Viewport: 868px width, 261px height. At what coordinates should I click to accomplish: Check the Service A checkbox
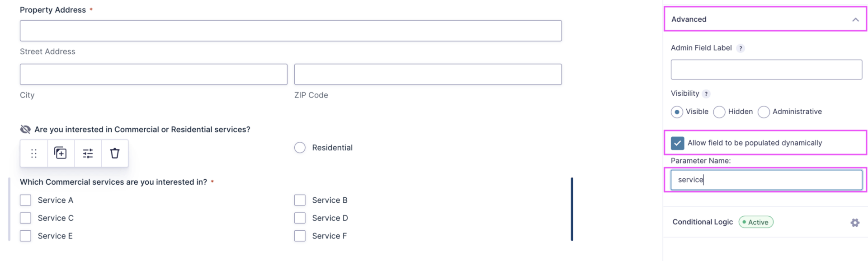26,200
